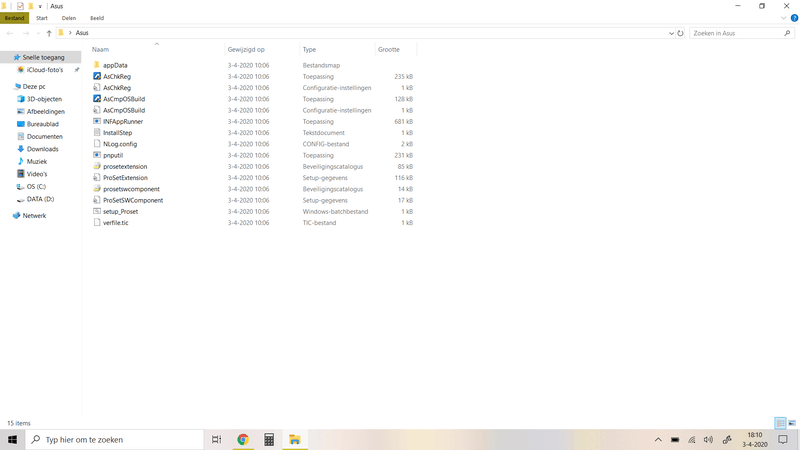Open the notification center icon

point(783,439)
